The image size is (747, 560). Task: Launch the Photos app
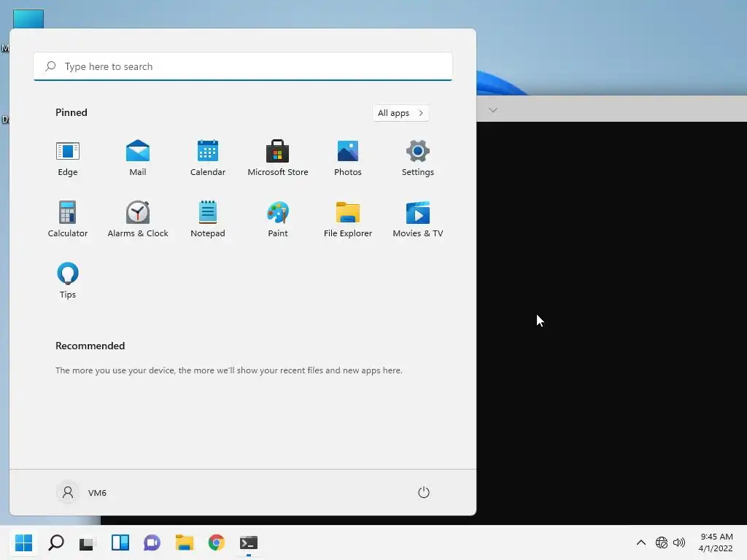[348, 158]
